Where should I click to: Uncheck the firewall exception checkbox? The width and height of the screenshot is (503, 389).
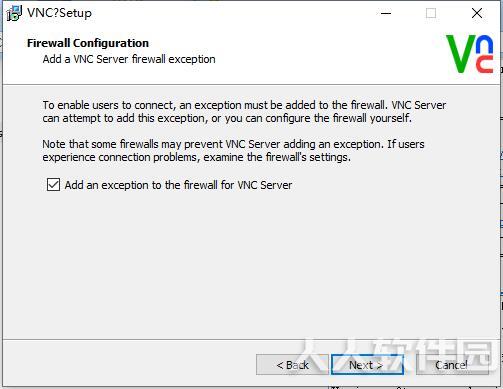53,184
